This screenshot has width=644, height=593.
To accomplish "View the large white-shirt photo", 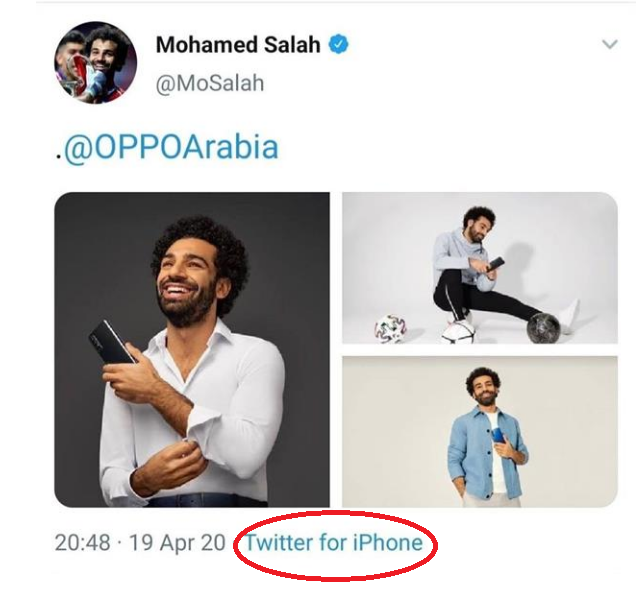I will [192, 349].
